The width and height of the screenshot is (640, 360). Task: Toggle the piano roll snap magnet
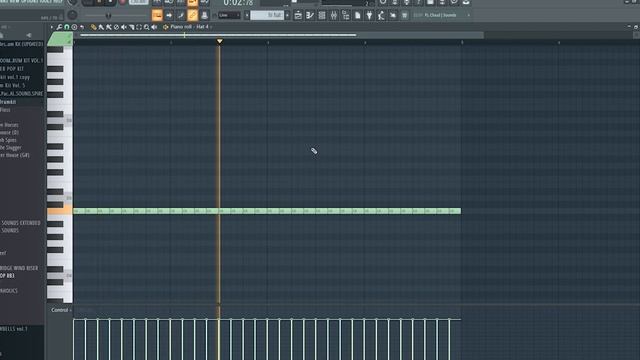coord(67,27)
